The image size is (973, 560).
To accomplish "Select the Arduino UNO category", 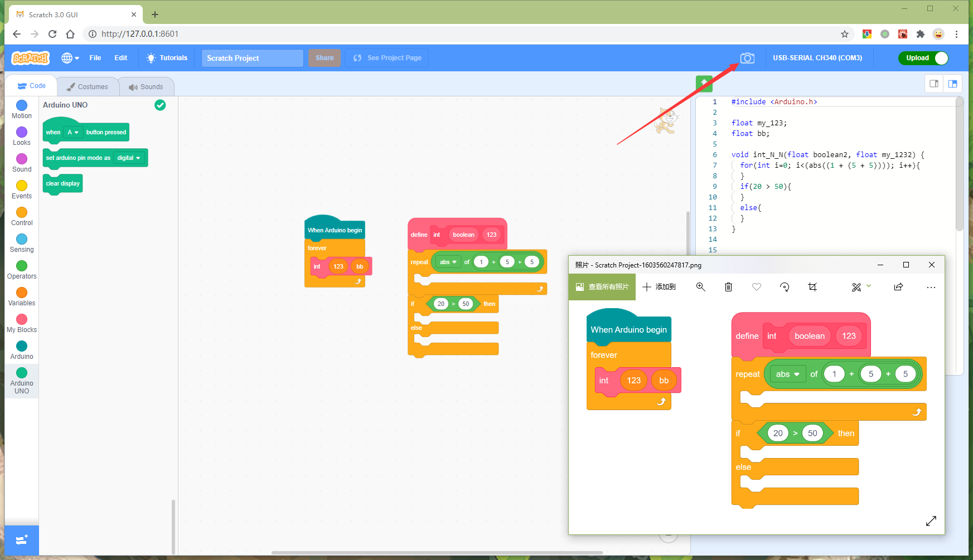I will (22, 381).
